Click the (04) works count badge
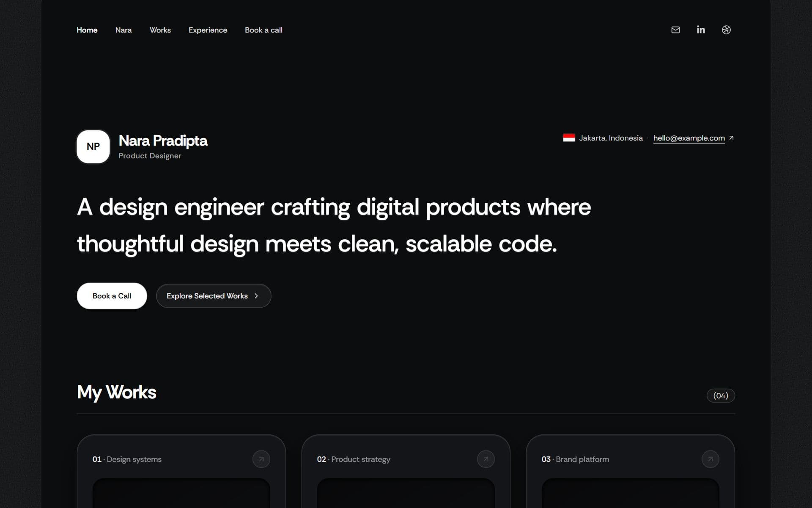The height and width of the screenshot is (508, 812). tap(721, 395)
